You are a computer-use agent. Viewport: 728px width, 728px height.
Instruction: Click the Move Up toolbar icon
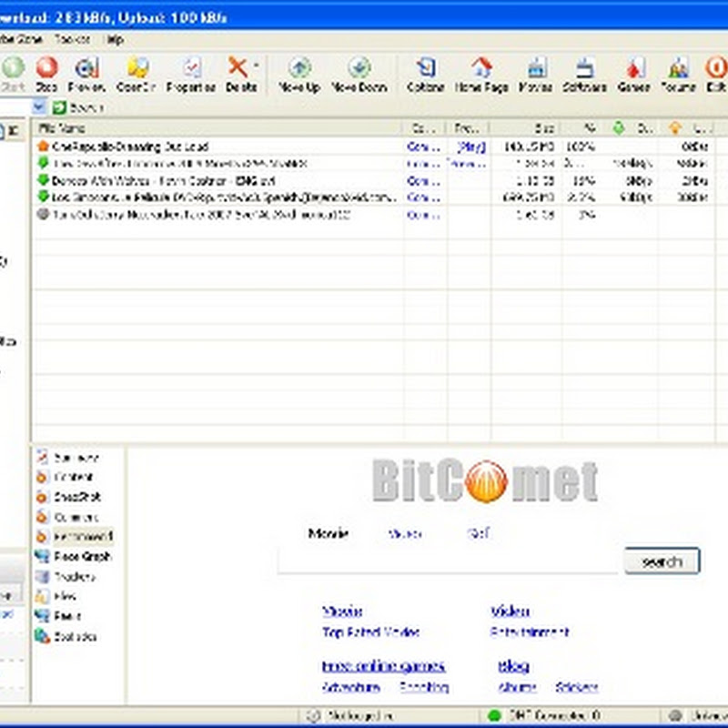point(300,67)
